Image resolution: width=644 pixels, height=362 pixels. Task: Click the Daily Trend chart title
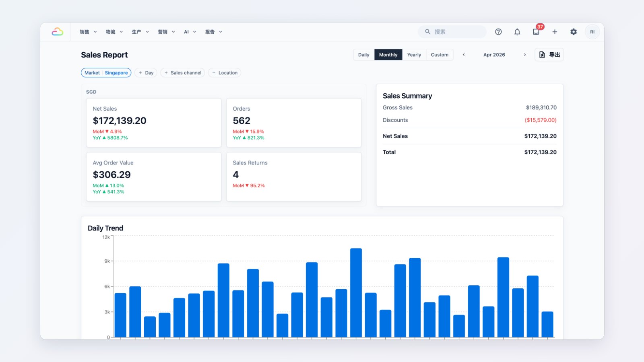tap(105, 228)
